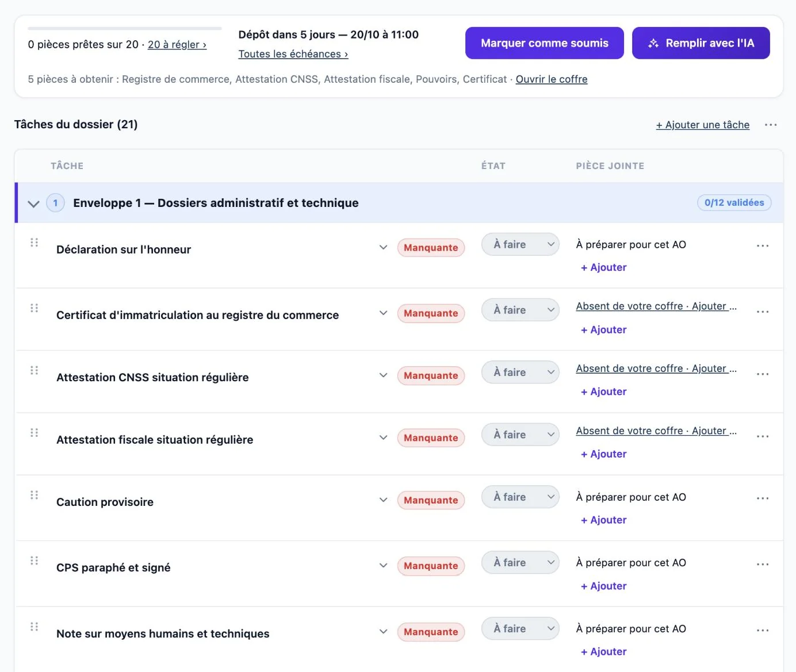The image size is (796, 672).
Task: Click Dépôt dans 5 jours deadline text
Action: 328,34
